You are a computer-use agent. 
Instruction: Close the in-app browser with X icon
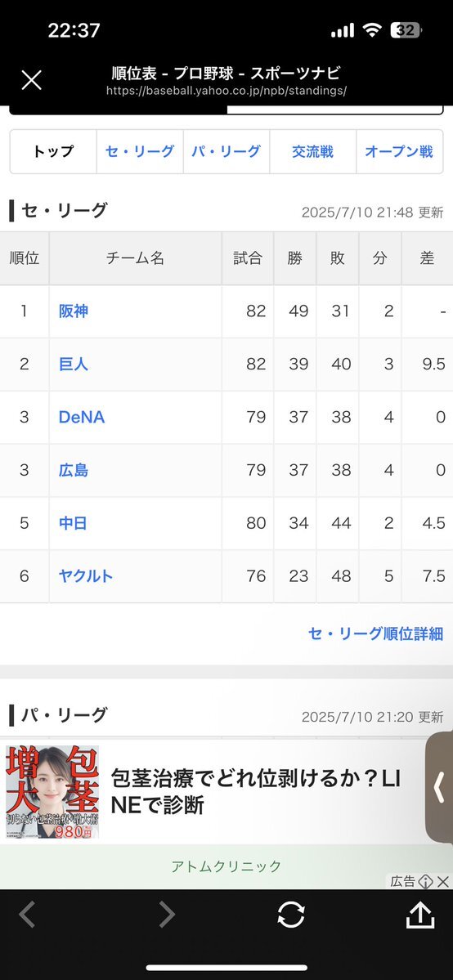31,80
